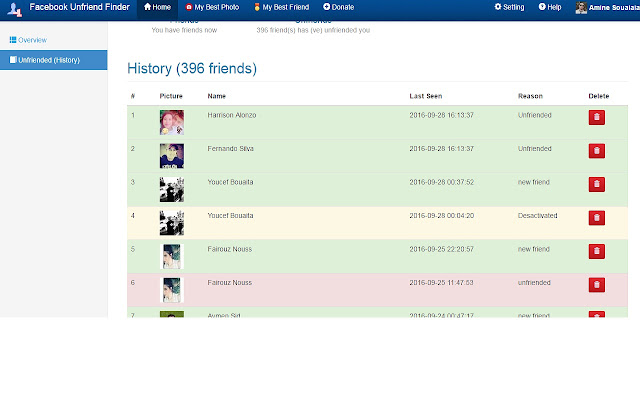Click Youcef Bouaita name in row 3
640x400 pixels.
pyautogui.click(x=230, y=182)
